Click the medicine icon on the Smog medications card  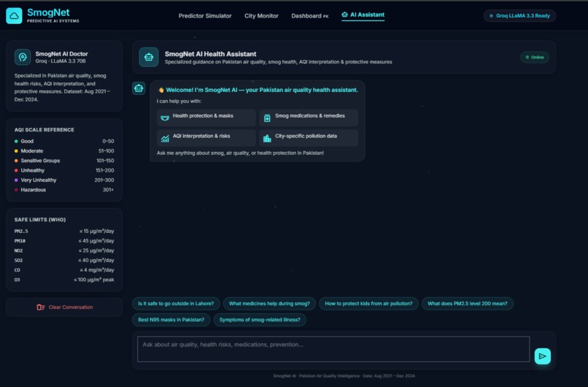267,118
